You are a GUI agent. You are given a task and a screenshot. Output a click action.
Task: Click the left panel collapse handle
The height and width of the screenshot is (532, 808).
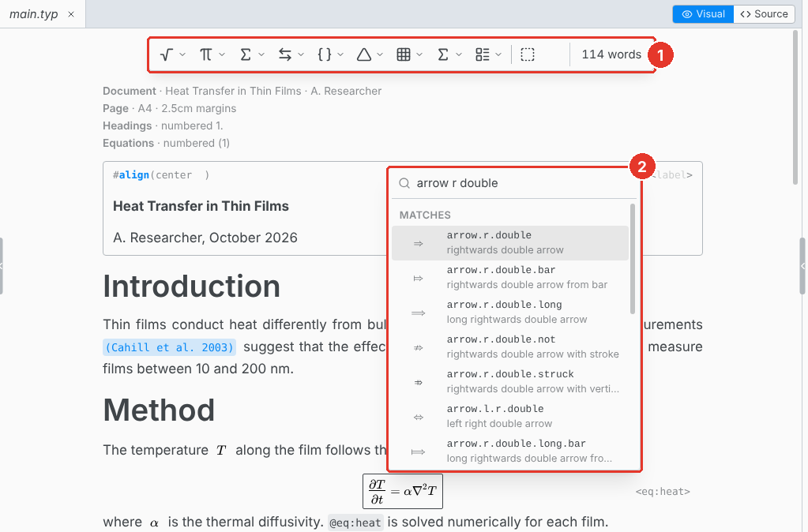coord(2,266)
